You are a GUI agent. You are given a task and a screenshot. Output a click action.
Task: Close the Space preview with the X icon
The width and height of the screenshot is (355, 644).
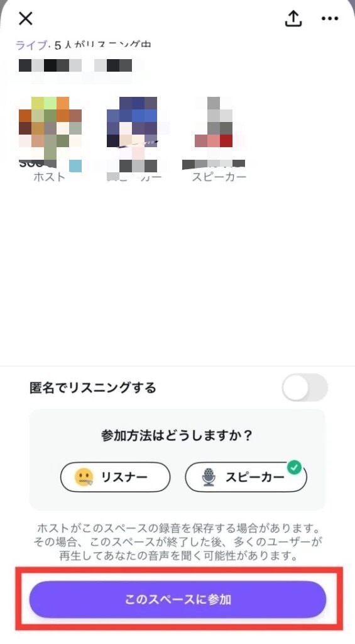[25, 18]
